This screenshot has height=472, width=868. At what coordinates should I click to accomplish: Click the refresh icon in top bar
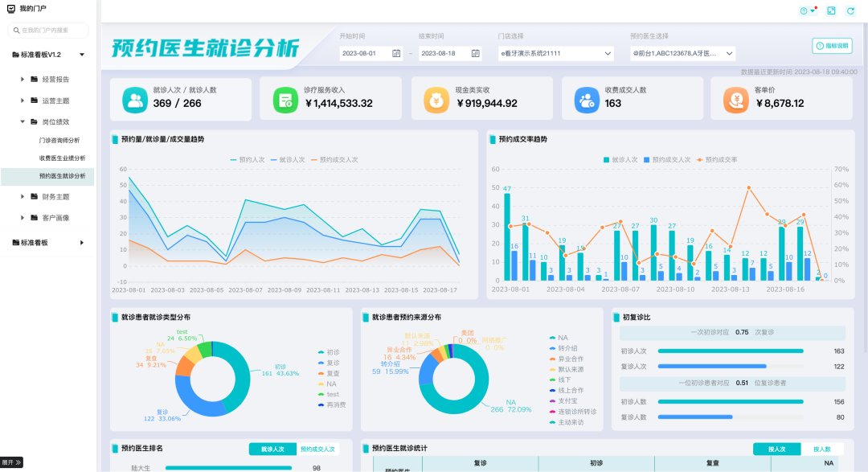tap(850, 10)
